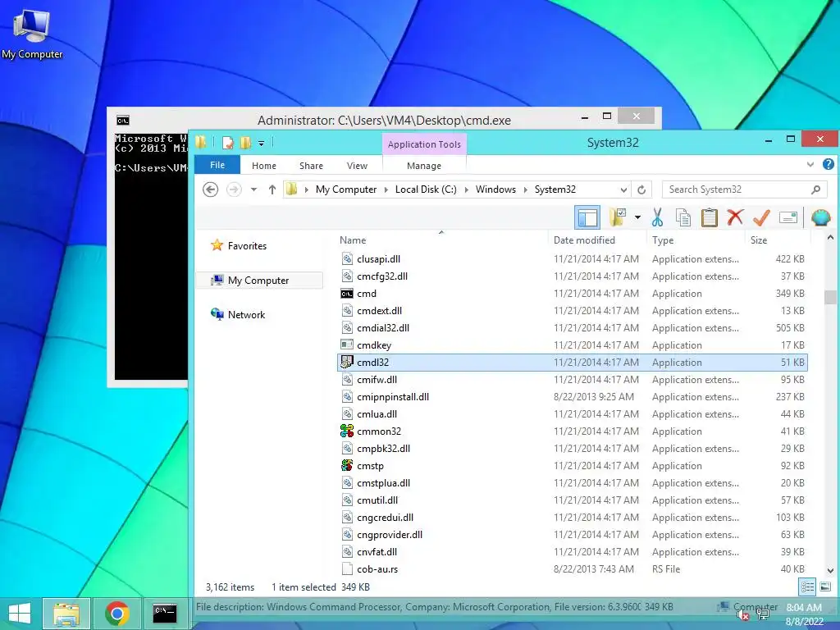
Task: Click the network tray icon
Action: pos(763,615)
